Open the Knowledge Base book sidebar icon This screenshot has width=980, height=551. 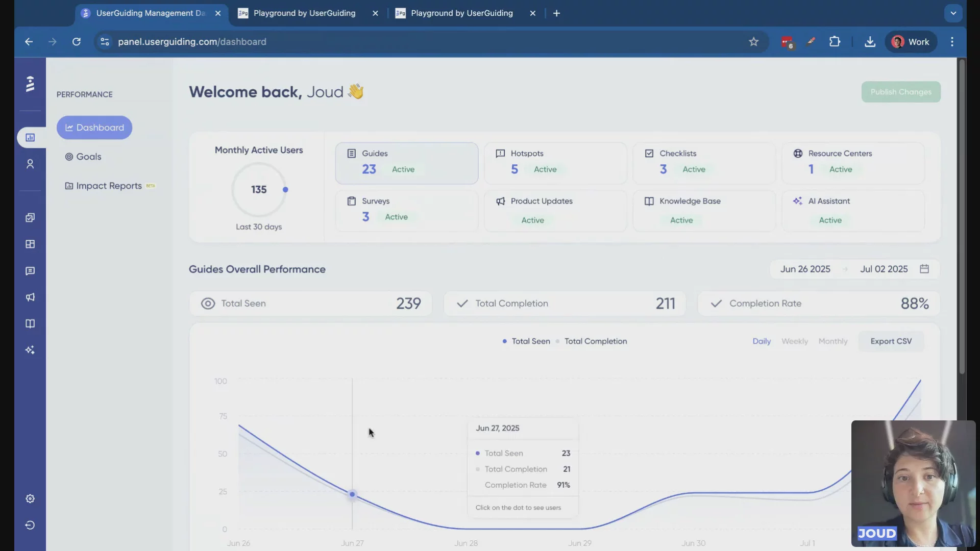(x=30, y=323)
